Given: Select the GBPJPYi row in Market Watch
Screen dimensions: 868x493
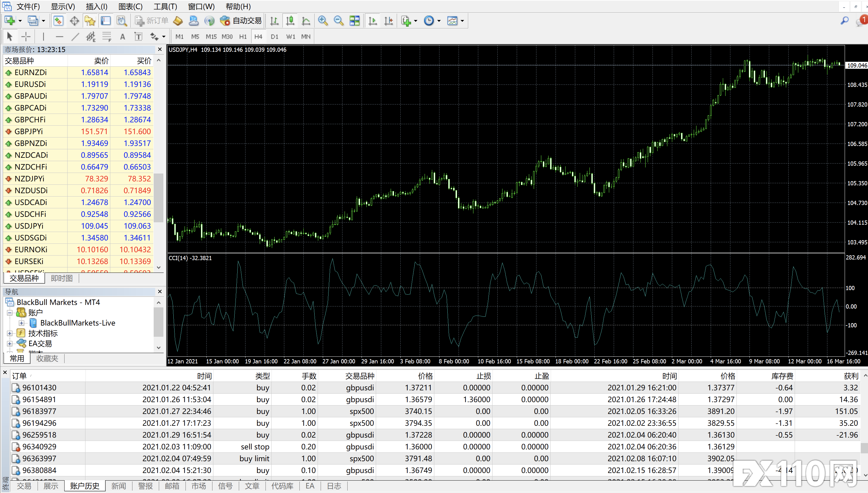Looking at the screenshot, I should [x=78, y=131].
